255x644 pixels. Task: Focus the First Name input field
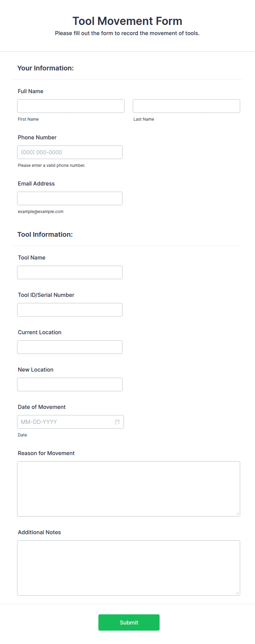(x=71, y=106)
